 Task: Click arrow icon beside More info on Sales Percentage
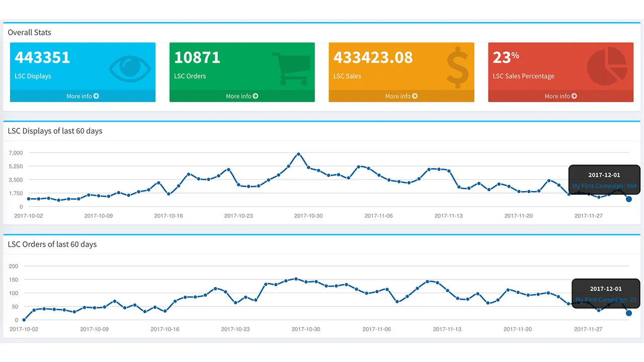[x=574, y=96]
